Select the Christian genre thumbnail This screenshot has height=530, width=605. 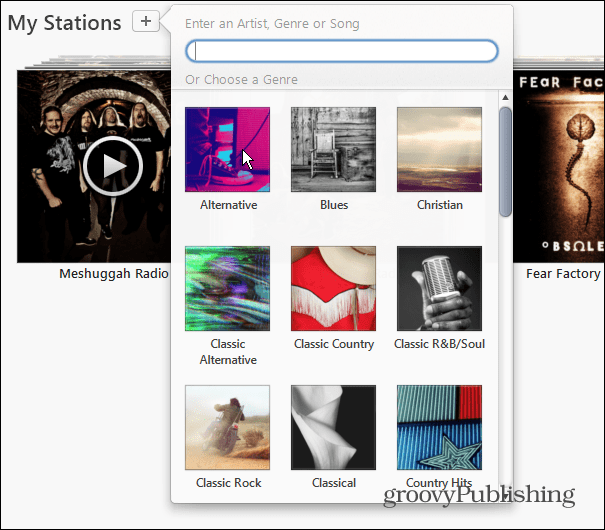[439, 149]
